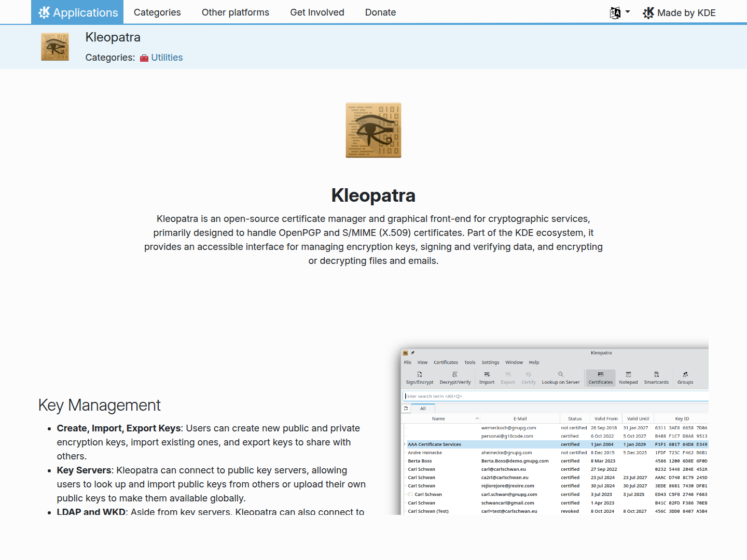The image size is (747, 560).
Task: Open the Other platforms nav item
Action: point(236,12)
